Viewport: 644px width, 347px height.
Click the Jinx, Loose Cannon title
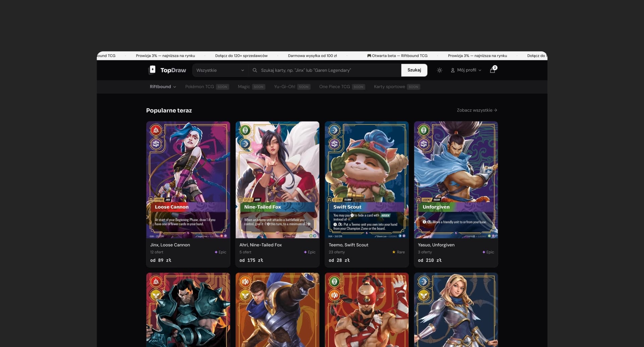pyautogui.click(x=170, y=245)
